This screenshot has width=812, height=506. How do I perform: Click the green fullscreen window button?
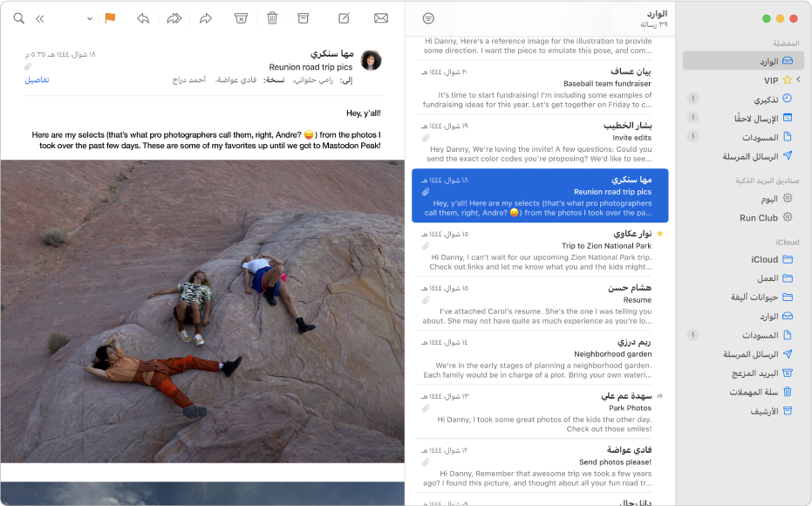pos(767,18)
